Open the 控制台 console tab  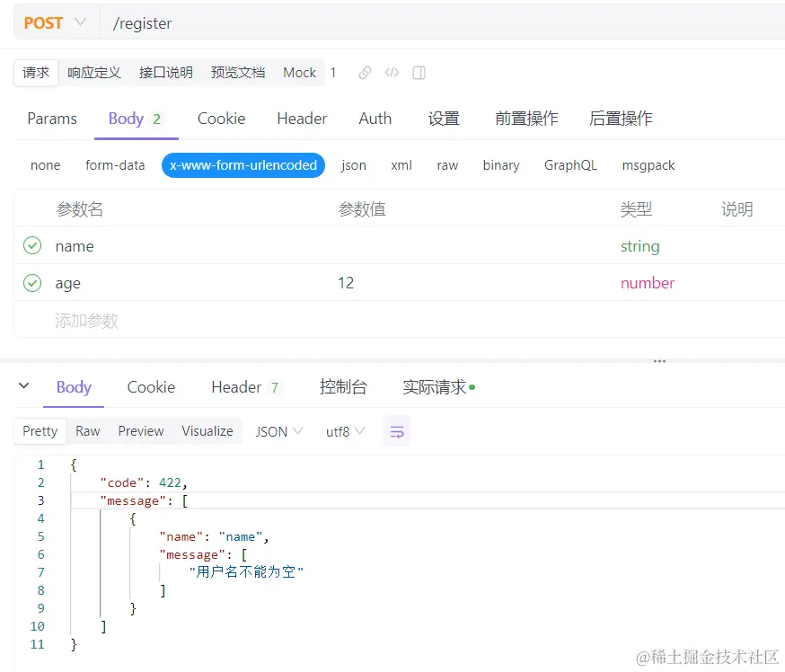point(343,387)
